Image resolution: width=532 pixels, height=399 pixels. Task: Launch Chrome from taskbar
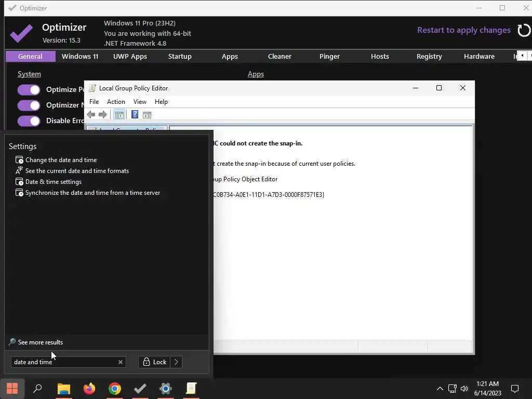(x=115, y=389)
